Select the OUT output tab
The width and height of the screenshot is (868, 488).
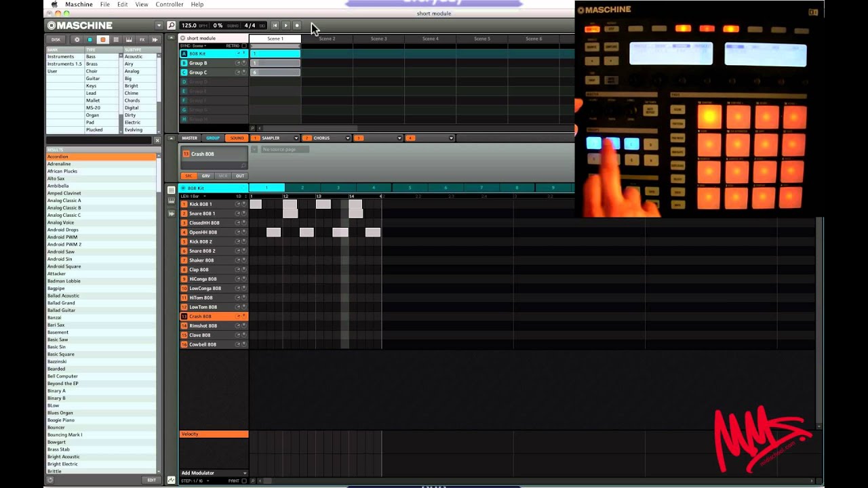[x=240, y=176]
